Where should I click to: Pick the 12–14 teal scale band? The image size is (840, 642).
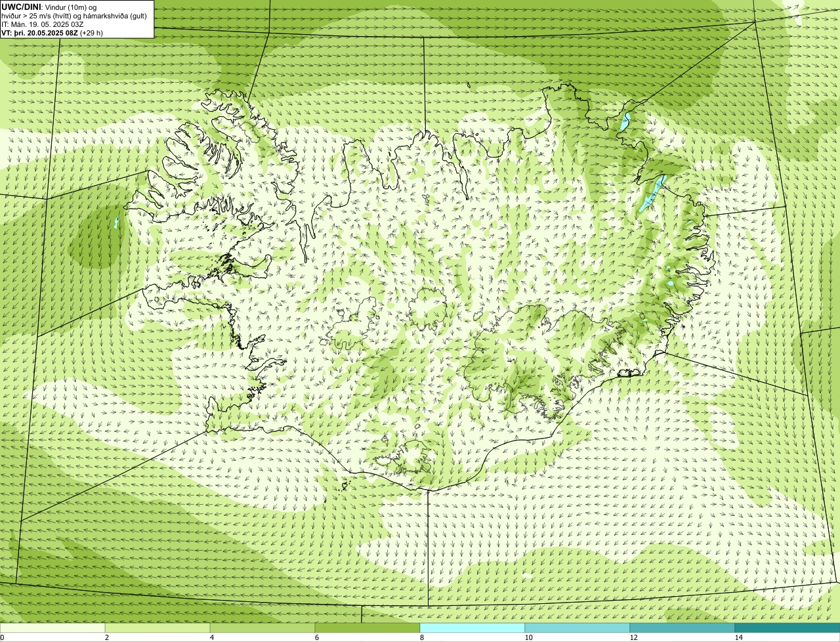(682, 628)
